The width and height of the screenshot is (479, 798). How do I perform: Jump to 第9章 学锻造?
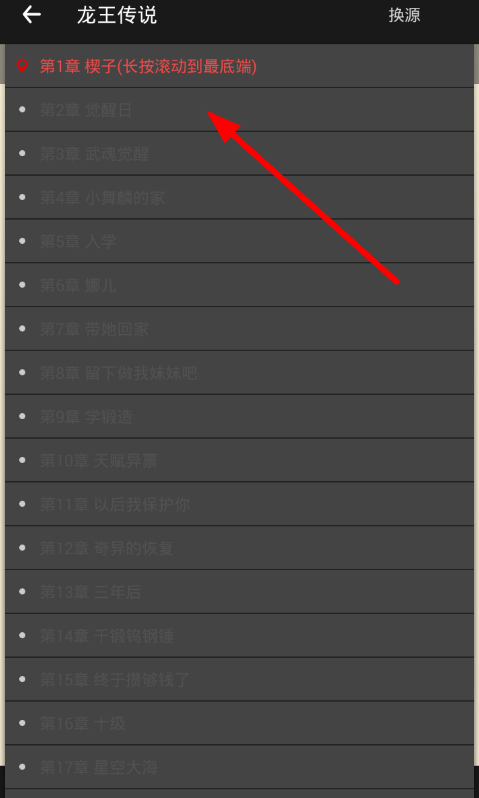[x=240, y=416]
